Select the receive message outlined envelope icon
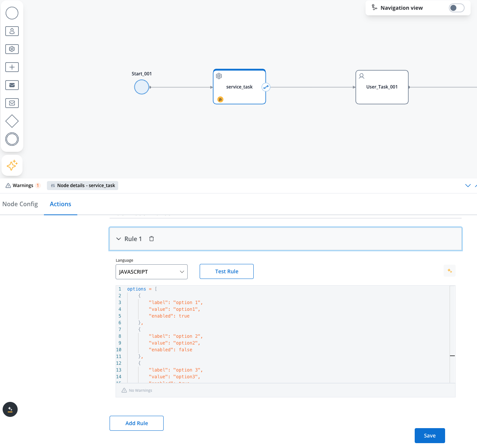 tap(12, 103)
